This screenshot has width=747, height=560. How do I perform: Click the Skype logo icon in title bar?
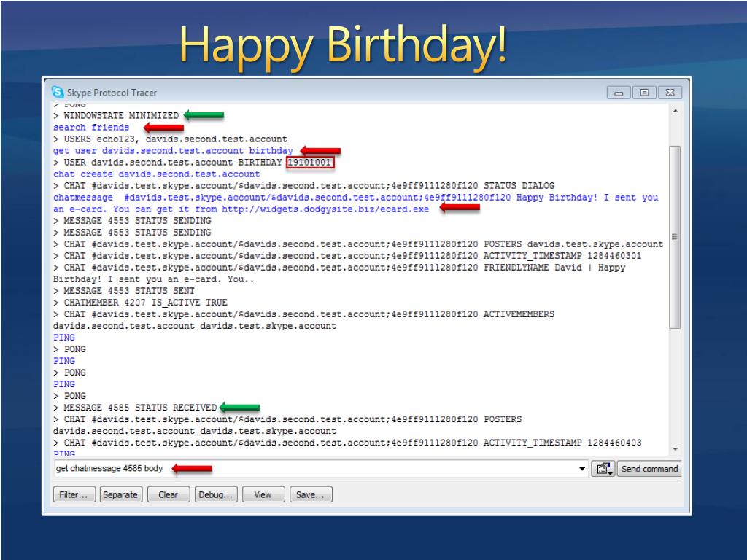[58, 92]
